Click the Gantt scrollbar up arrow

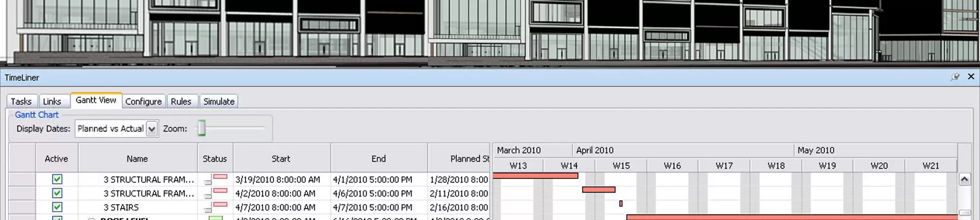(964, 179)
